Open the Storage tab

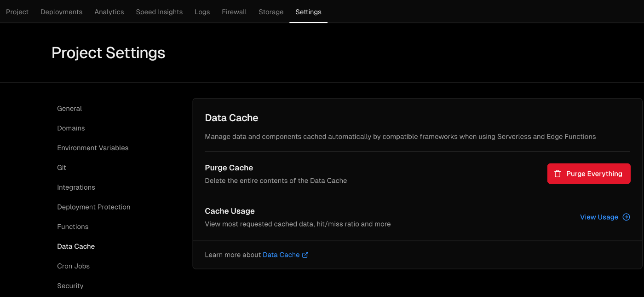pos(271,12)
